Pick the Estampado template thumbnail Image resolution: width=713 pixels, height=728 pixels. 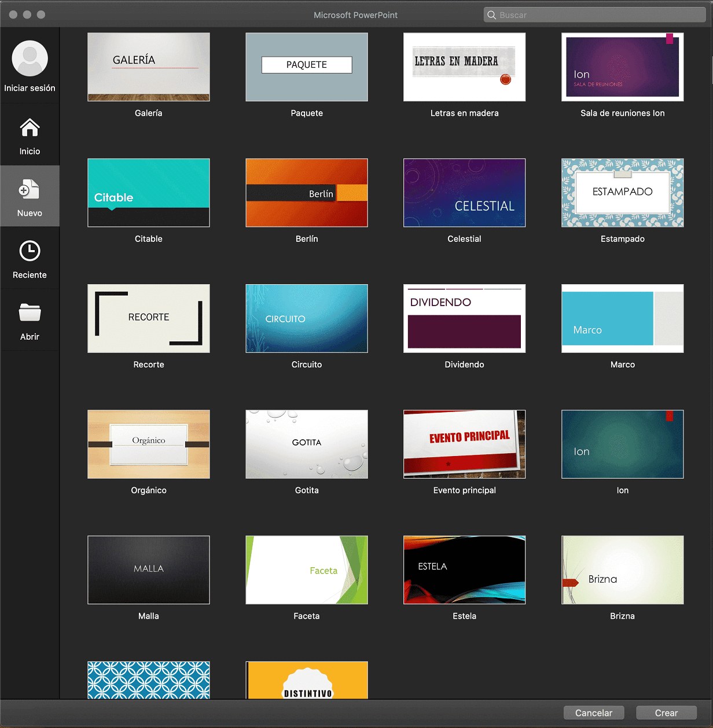click(623, 193)
